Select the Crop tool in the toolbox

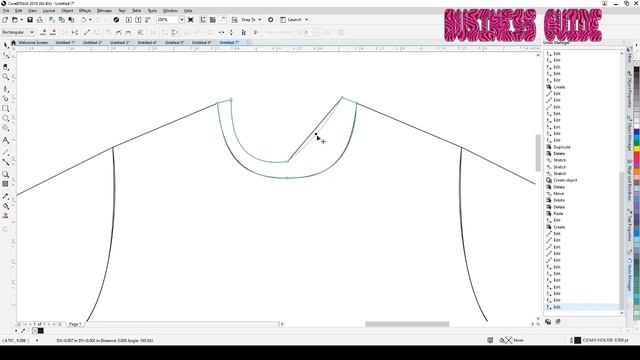pos(6,67)
